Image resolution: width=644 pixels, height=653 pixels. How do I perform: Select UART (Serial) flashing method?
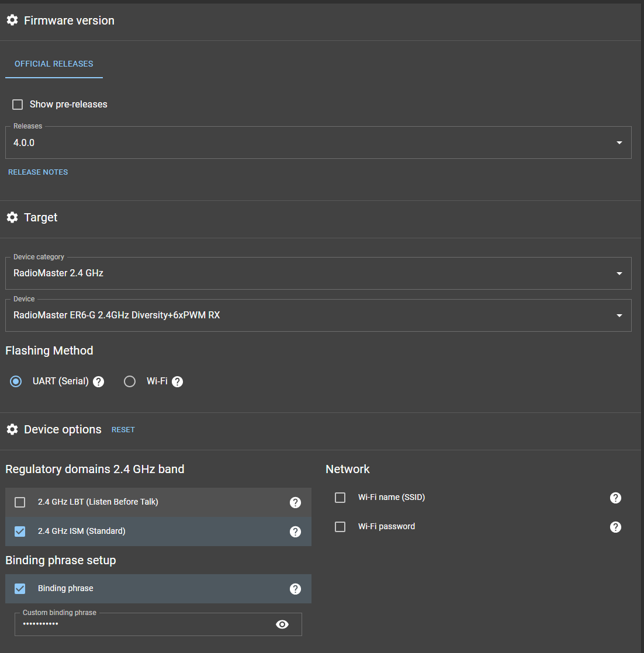(16, 381)
